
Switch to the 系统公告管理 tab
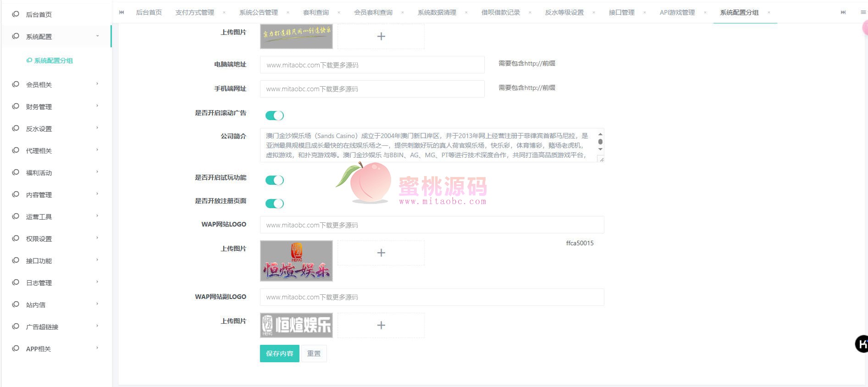258,12
